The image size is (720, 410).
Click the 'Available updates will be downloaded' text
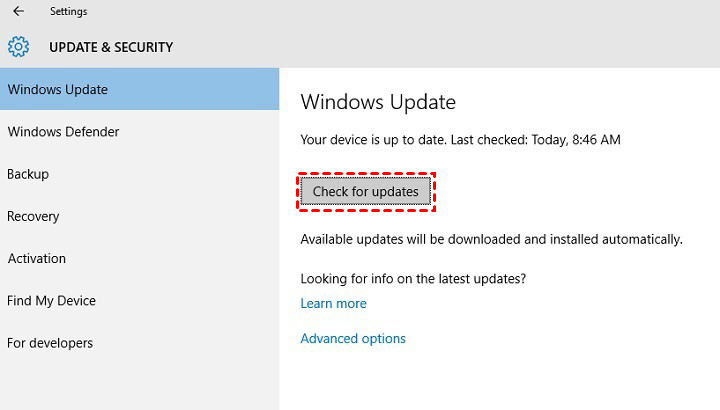pyautogui.click(x=491, y=239)
